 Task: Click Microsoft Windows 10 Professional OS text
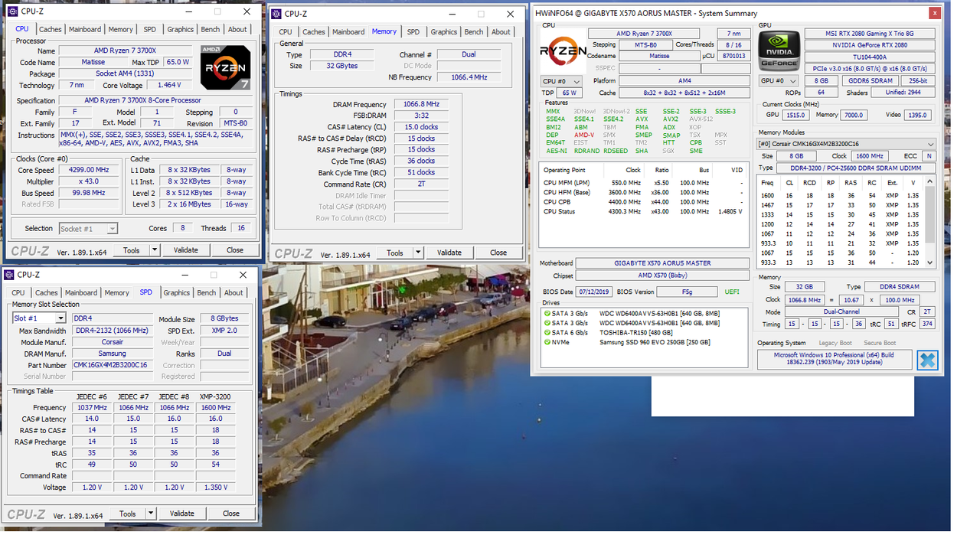pyautogui.click(x=835, y=359)
